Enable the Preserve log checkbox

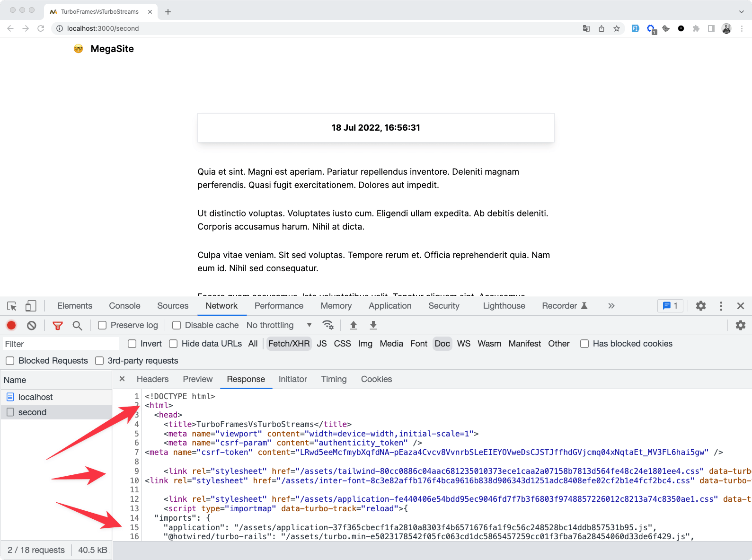pos(102,325)
